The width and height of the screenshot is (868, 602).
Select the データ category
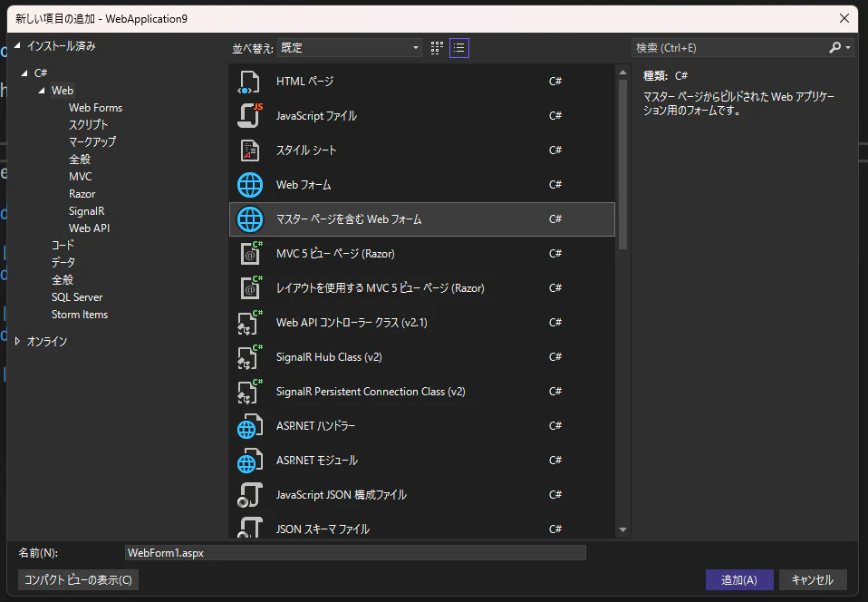(63, 263)
